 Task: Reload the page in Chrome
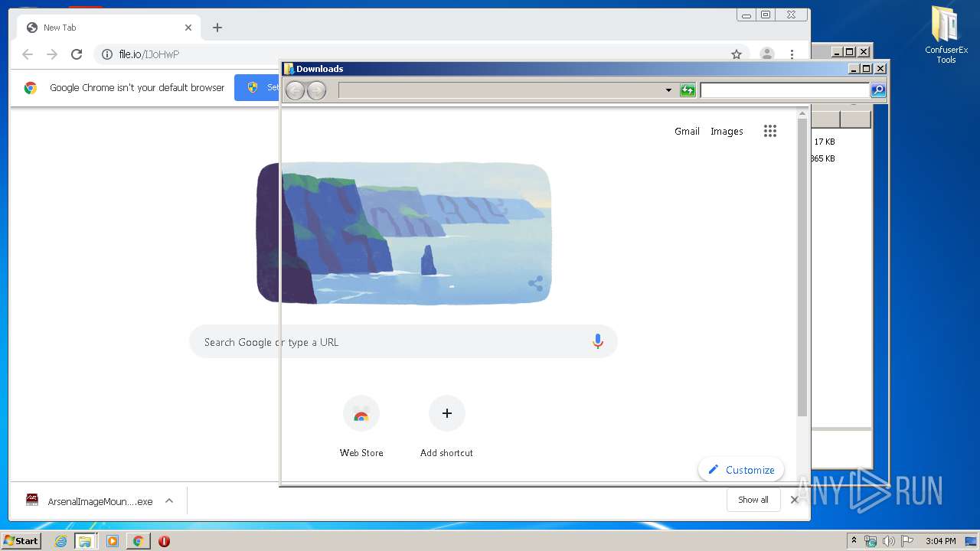coord(77,54)
